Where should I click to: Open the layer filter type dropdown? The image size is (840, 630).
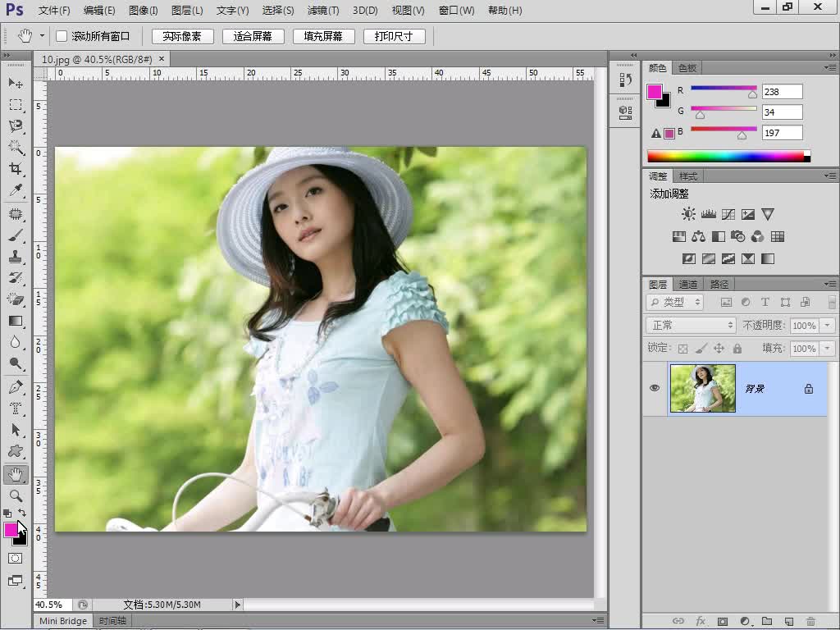click(675, 302)
